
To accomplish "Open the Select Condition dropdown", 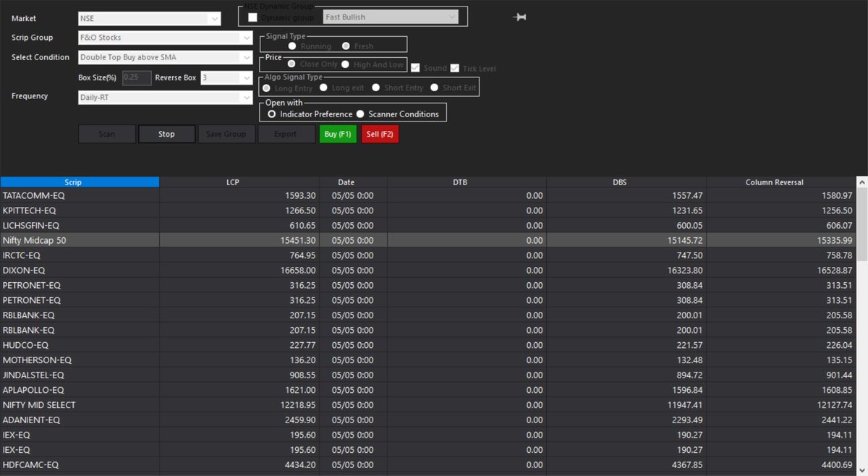I will (x=165, y=57).
